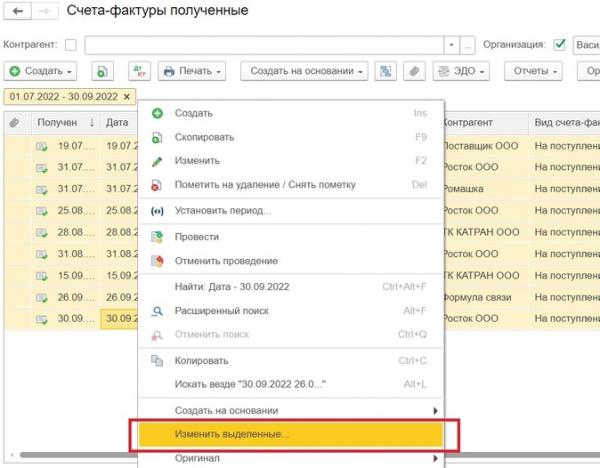Click the Контрагент column header
The image size is (600, 468).
(x=486, y=123)
